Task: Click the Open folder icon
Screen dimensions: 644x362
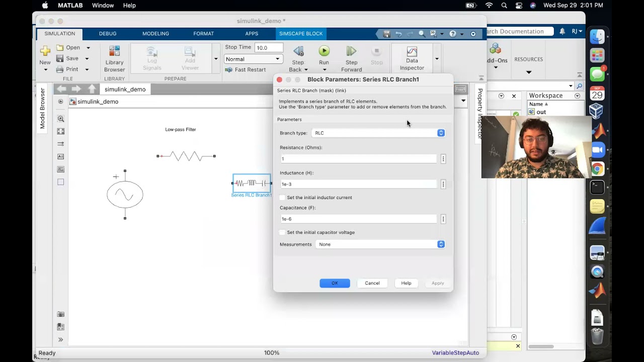Action: click(x=60, y=47)
